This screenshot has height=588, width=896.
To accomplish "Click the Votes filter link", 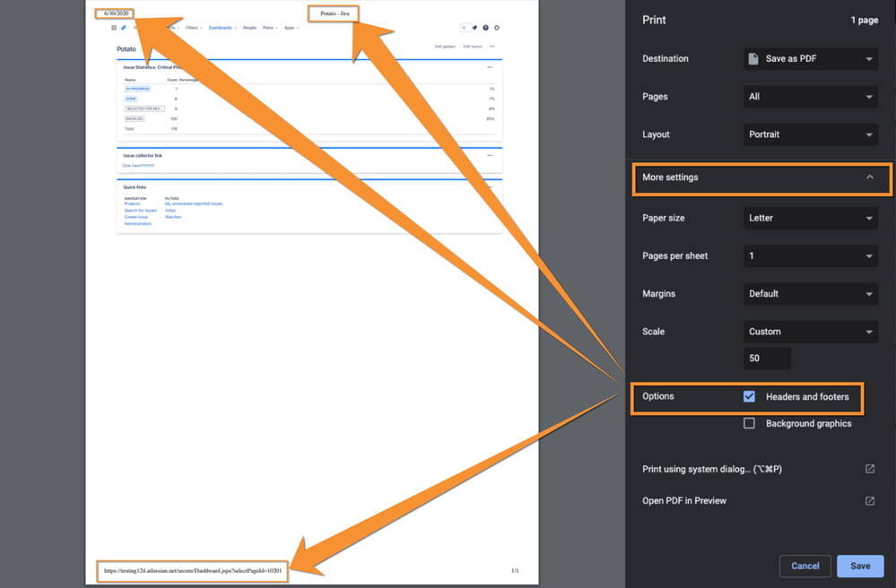I will [x=170, y=211].
